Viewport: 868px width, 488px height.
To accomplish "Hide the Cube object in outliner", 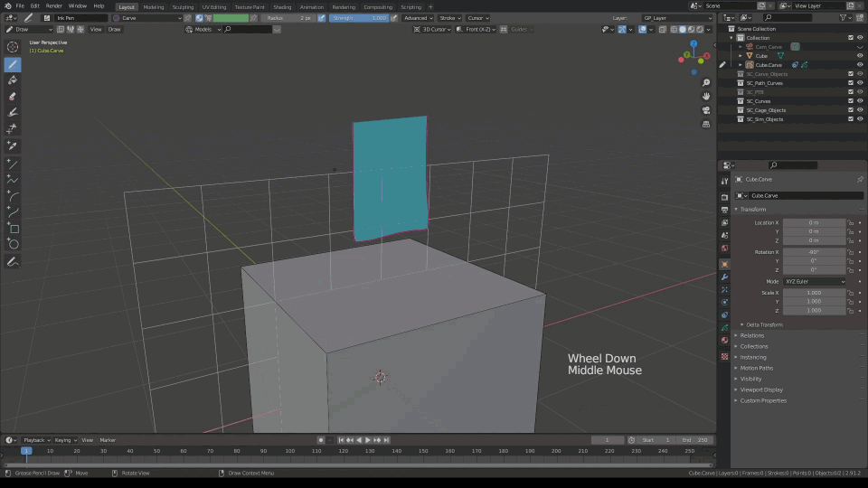I will (860, 56).
